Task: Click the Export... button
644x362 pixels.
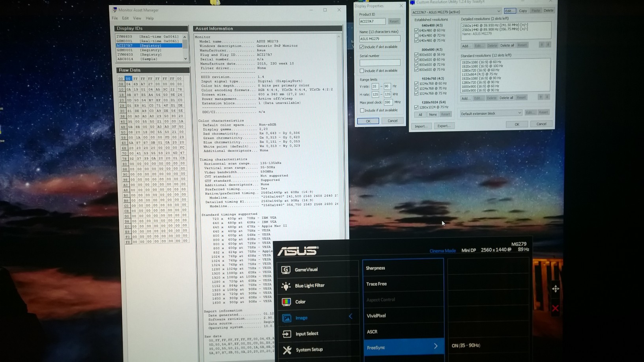Action: coord(444,126)
